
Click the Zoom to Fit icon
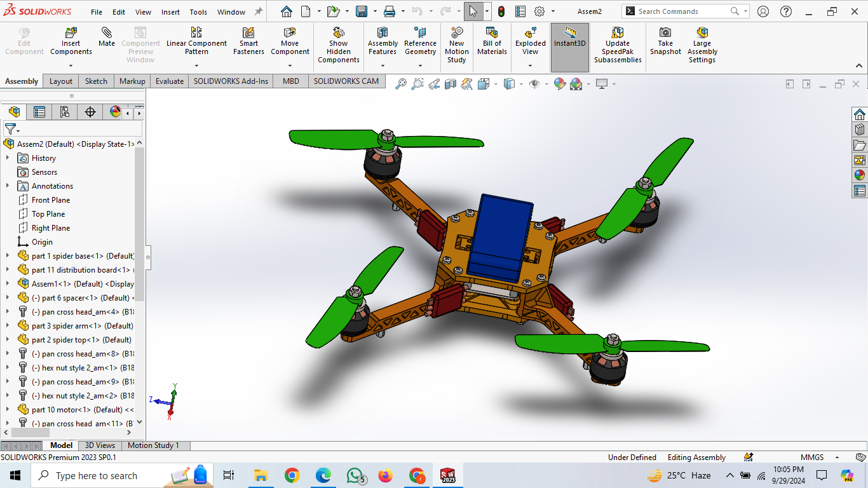(x=400, y=84)
